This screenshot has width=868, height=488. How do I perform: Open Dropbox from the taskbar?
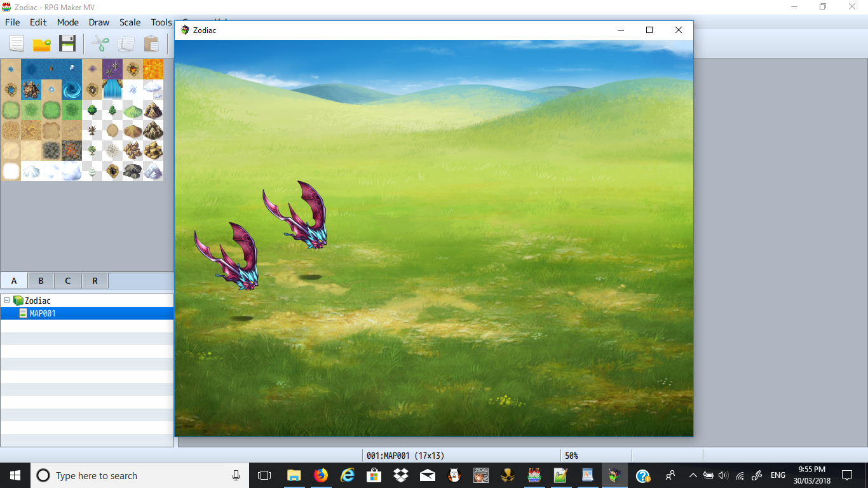(x=400, y=475)
